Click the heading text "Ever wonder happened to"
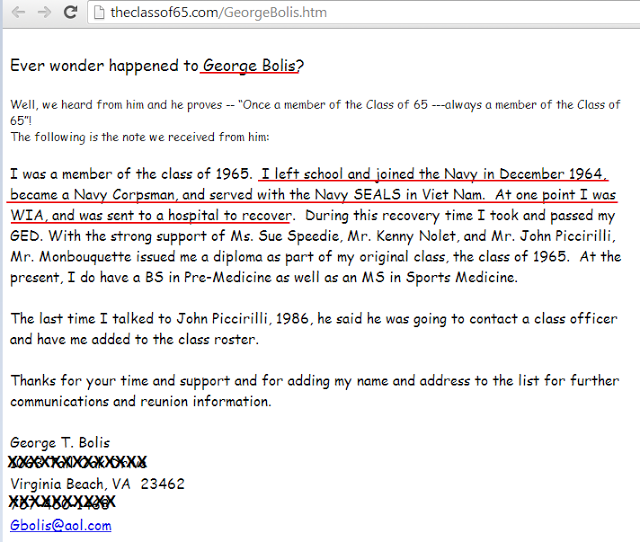 104,66
